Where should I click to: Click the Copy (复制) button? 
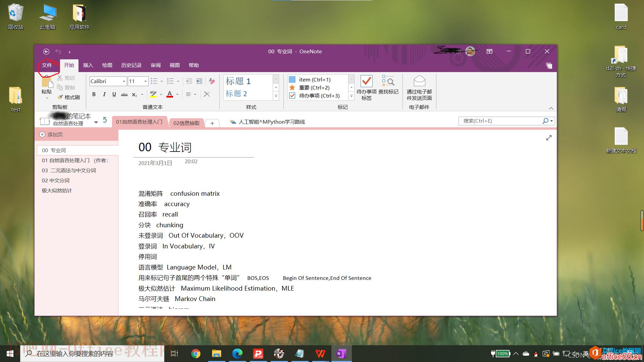pyautogui.click(x=66, y=87)
